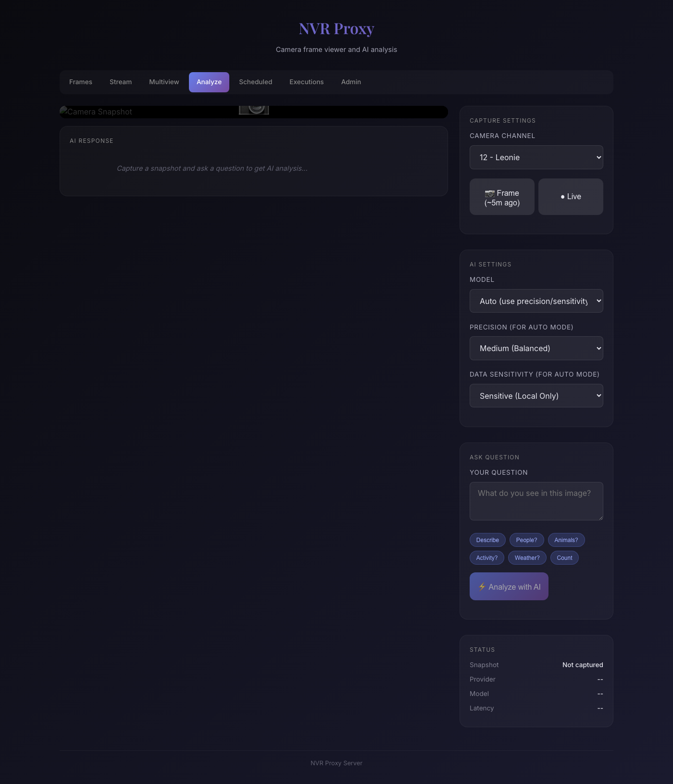Switch to the Frames tab

coord(81,82)
